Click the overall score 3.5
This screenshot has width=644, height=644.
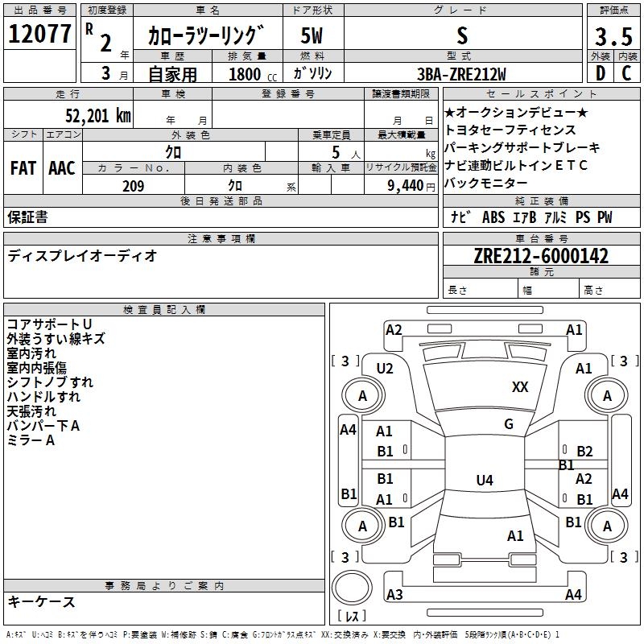click(x=613, y=36)
